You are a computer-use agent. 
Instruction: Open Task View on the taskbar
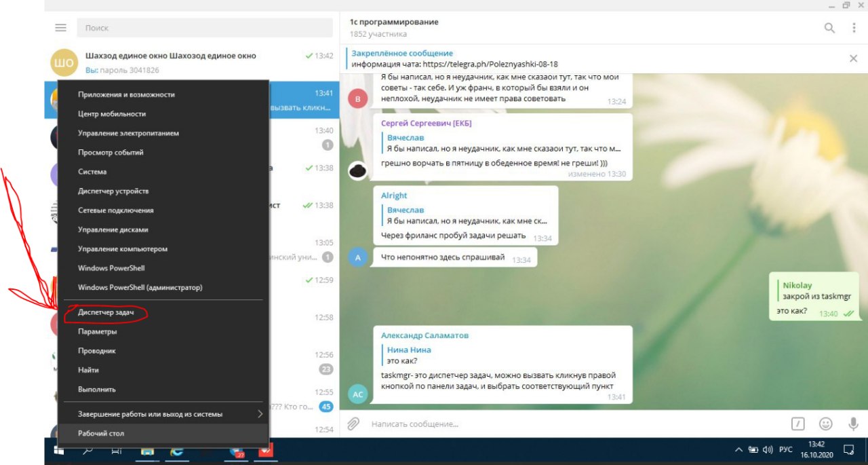[117, 451]
